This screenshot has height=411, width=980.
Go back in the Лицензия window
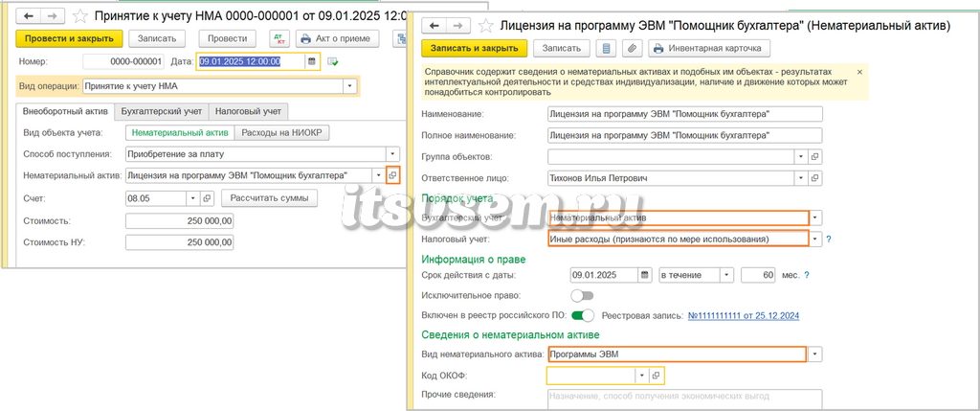coord(434,26)
